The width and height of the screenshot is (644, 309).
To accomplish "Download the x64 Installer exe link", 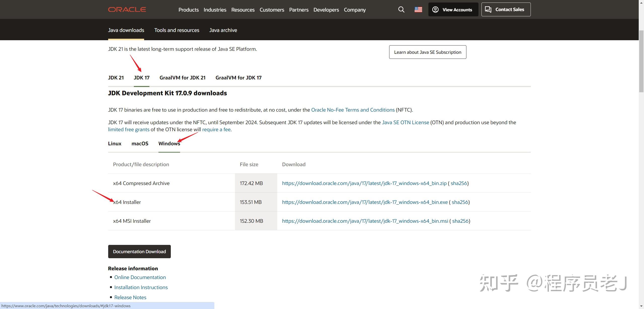I will tap(365, 202).
